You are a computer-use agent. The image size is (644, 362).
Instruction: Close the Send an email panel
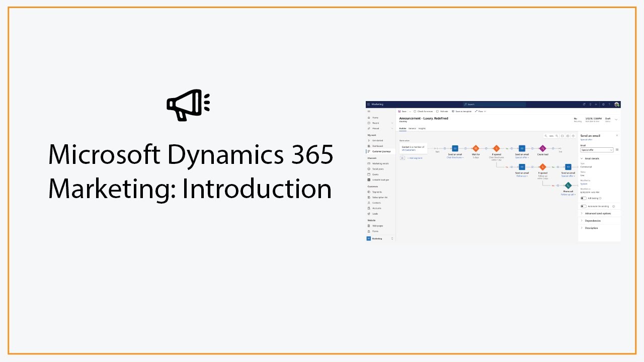click(x=617, y=135)
